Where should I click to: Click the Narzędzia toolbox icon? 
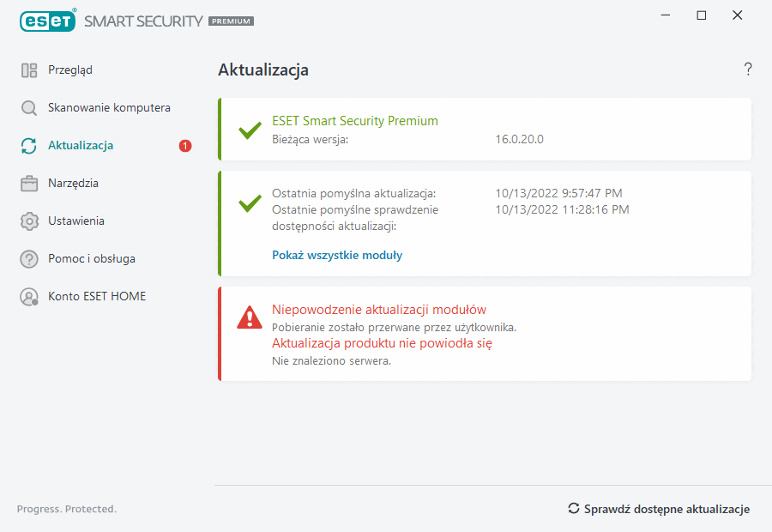pos(29,184)
